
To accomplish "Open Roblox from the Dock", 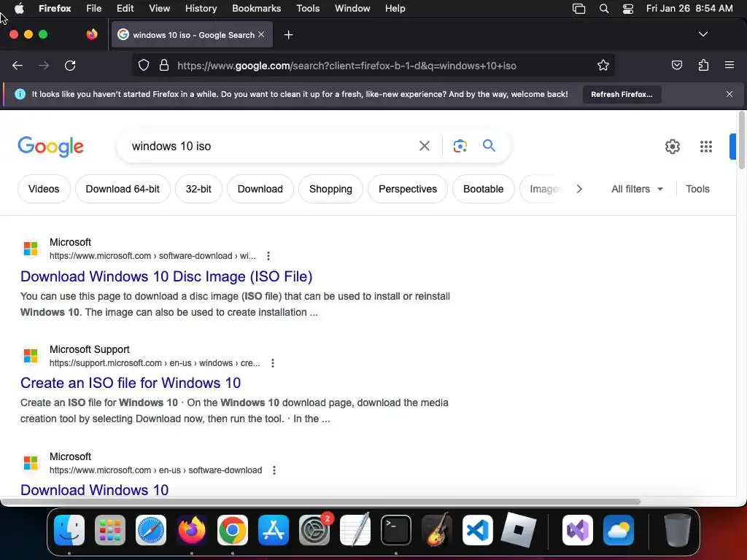I will (519, 530).
